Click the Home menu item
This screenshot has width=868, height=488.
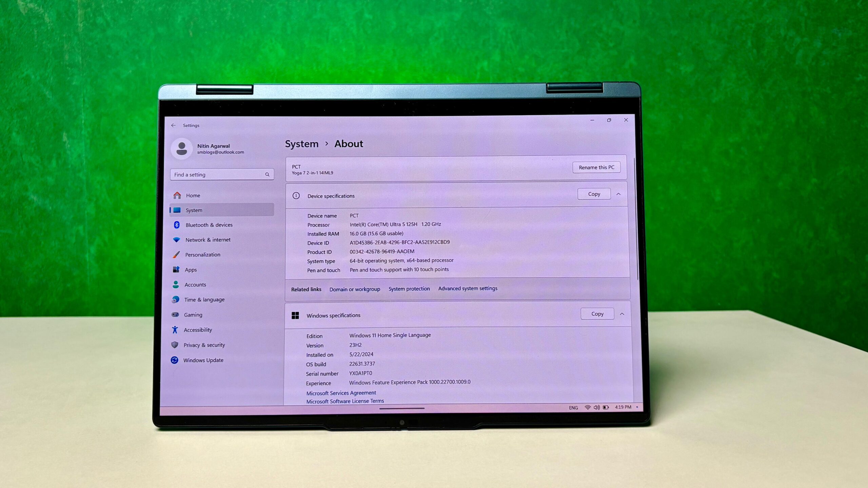tap(193, 195)
